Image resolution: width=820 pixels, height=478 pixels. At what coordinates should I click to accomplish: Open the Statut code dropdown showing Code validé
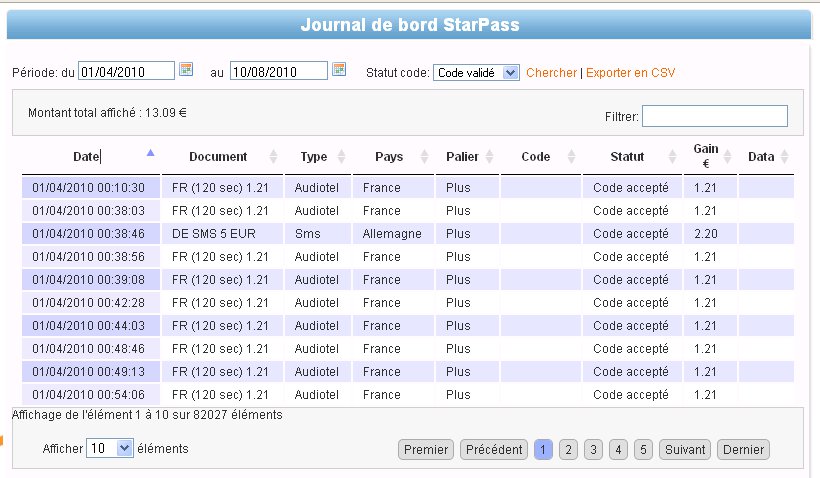[476, 73]
